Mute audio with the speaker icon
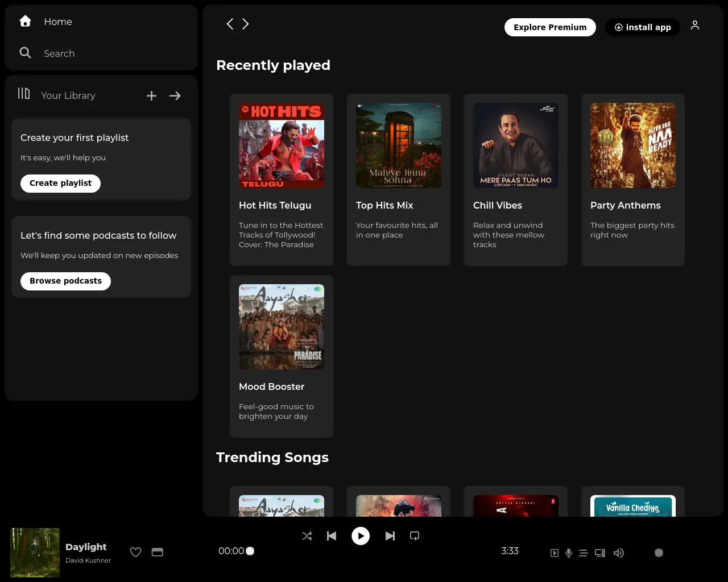The height and width of the screenshot is (582, 728). 619,553
